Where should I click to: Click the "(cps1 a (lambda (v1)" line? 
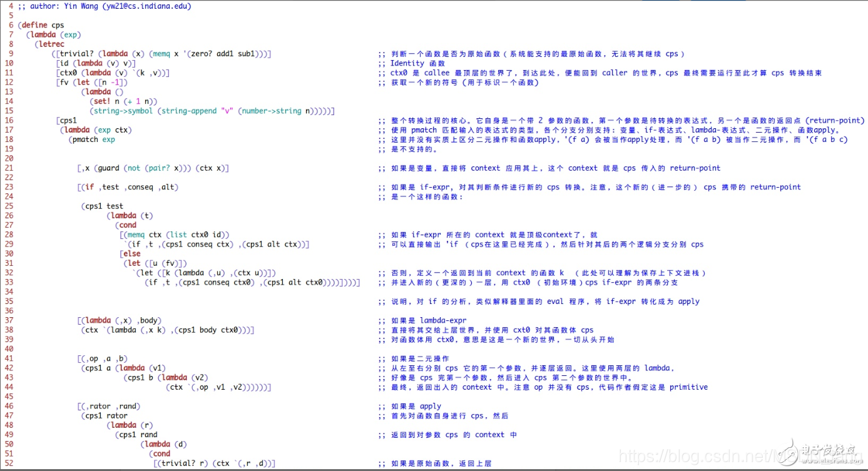coord(123,368)
